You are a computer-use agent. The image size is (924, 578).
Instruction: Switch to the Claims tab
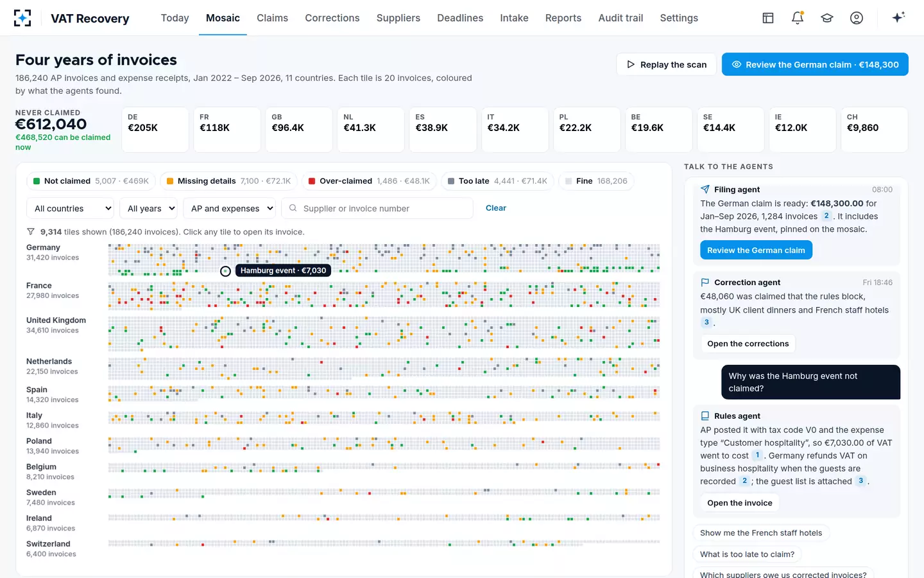tap(272, 18)
